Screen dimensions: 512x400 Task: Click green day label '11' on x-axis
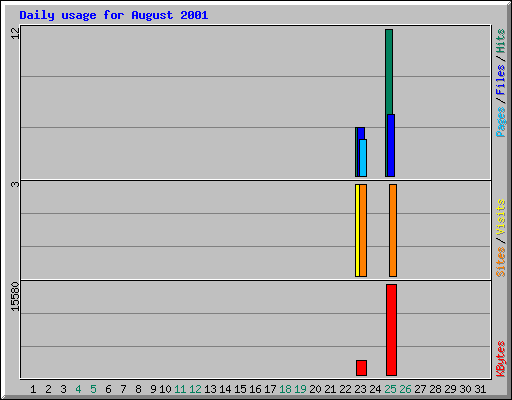[x=180, y=389]
